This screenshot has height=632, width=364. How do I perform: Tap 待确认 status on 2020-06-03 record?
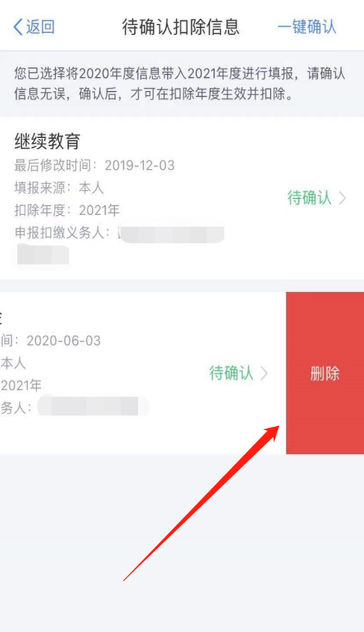click(231, 373)
